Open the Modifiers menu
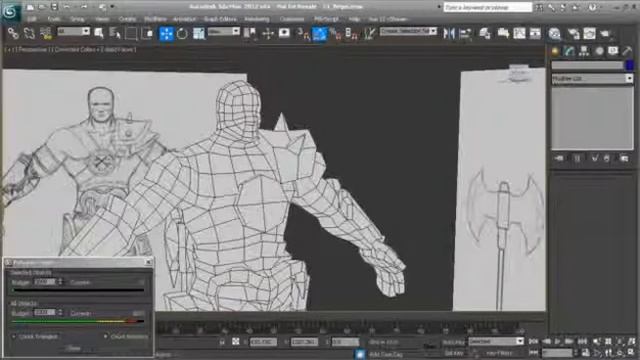 [155, 19]
